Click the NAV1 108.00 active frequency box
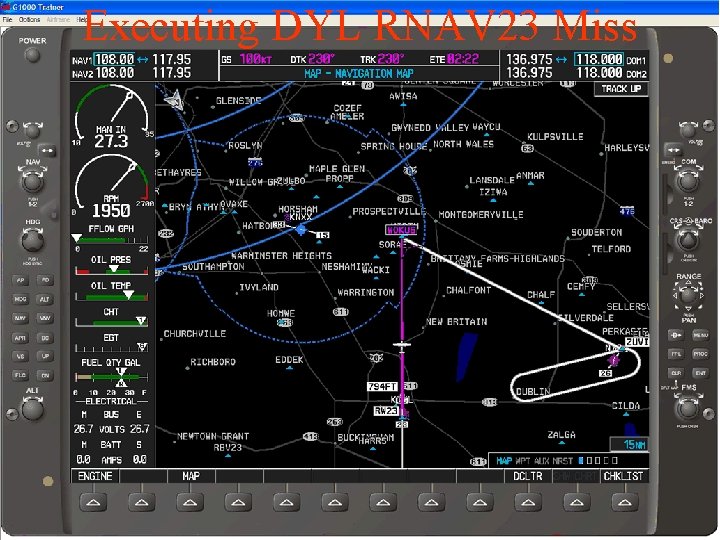 pos(114,59)
